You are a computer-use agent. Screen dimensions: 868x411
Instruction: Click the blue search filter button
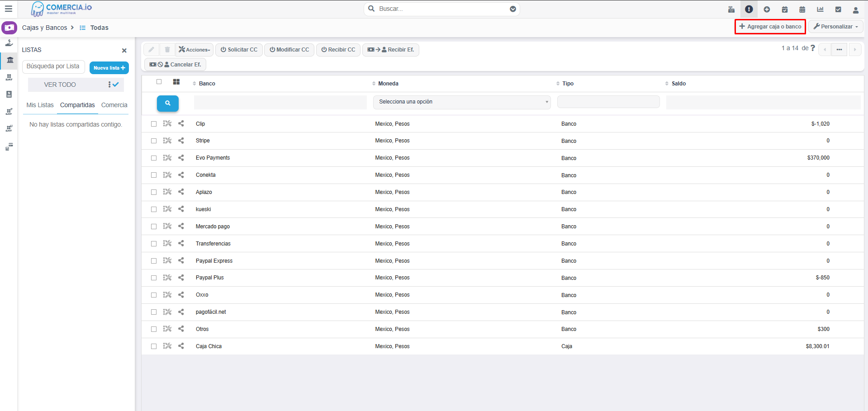[168, 103]
